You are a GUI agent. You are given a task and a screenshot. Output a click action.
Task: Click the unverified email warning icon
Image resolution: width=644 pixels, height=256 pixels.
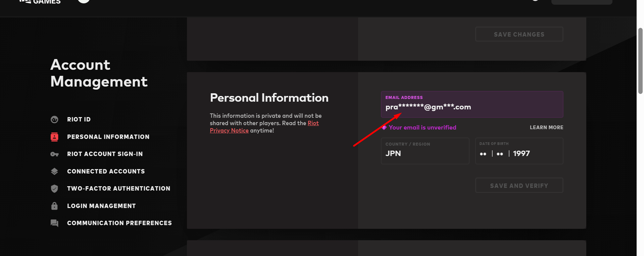(384, 127)
